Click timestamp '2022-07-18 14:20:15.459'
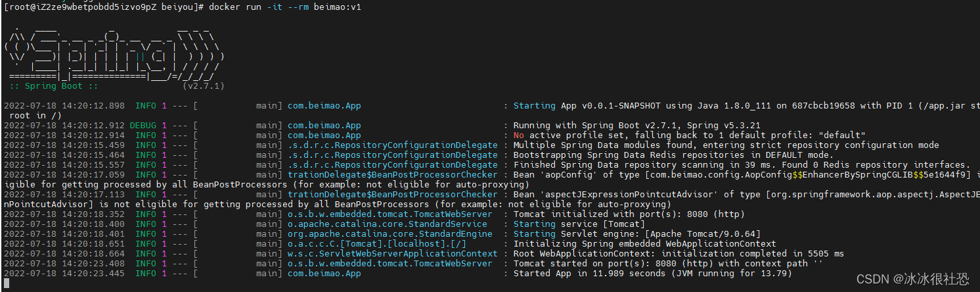The image size is (980, 292). (x=64, y=145)
